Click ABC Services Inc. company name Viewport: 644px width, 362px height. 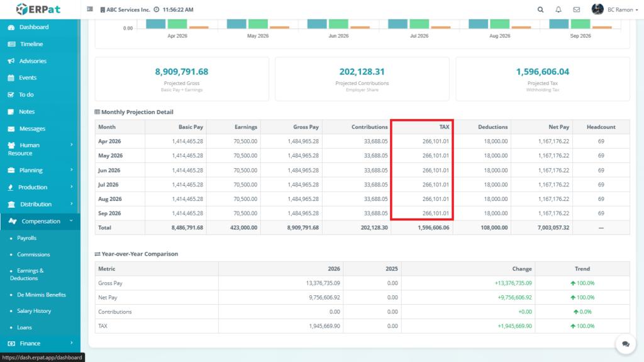(x=127, y=10)
